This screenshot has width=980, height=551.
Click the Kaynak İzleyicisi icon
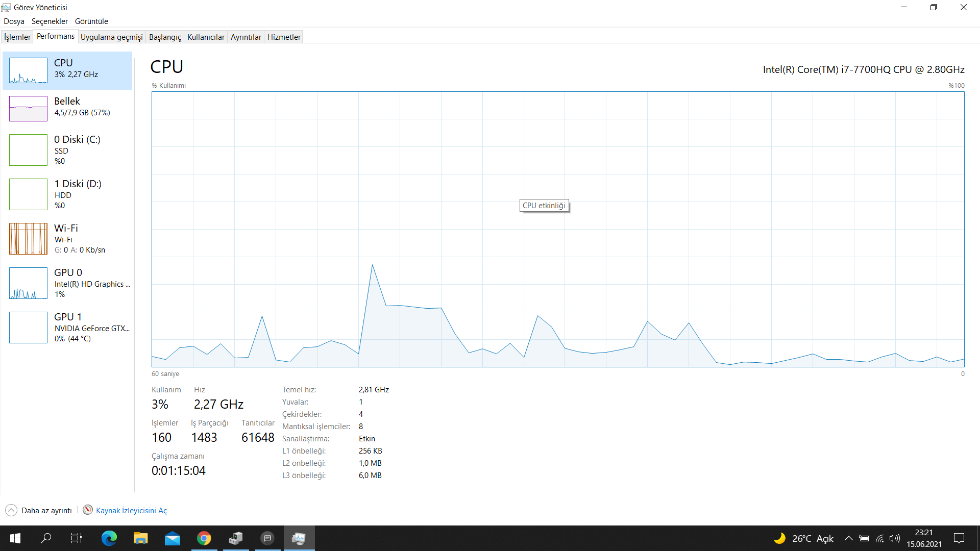pos(88,510)
